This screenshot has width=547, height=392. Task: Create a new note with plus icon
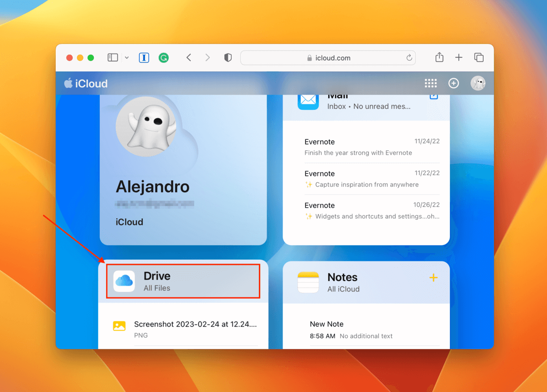(433, 278)
